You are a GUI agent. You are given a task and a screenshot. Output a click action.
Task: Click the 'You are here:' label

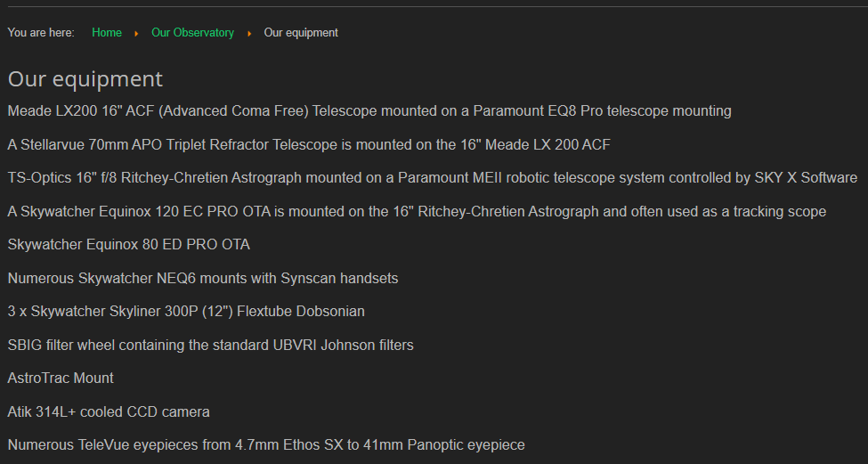(x=41, y=33)
